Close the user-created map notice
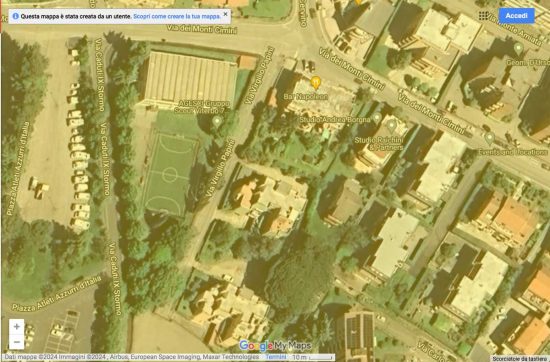The width and height of the screenshot is (550, 362). (x=225, y=14)
